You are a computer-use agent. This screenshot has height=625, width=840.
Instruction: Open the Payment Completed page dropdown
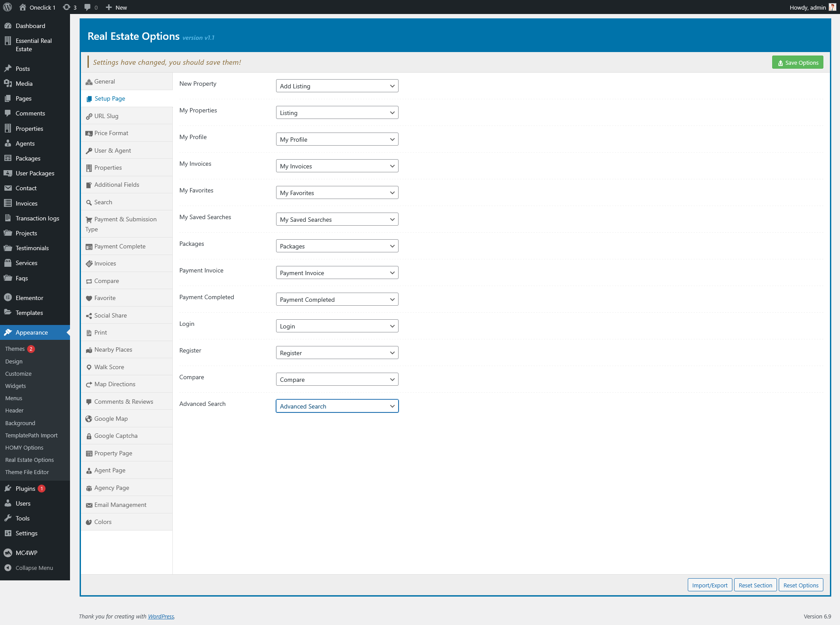tap(337, 299)
